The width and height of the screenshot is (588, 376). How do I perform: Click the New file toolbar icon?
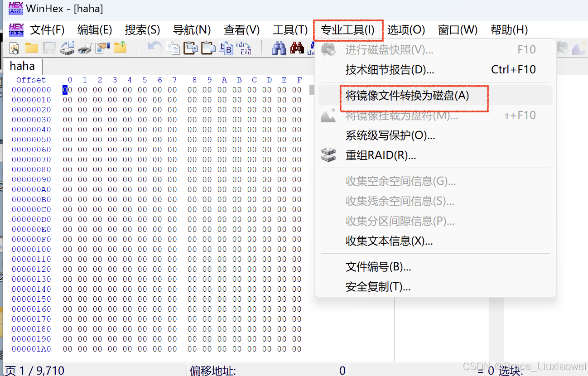click(14, 48)
